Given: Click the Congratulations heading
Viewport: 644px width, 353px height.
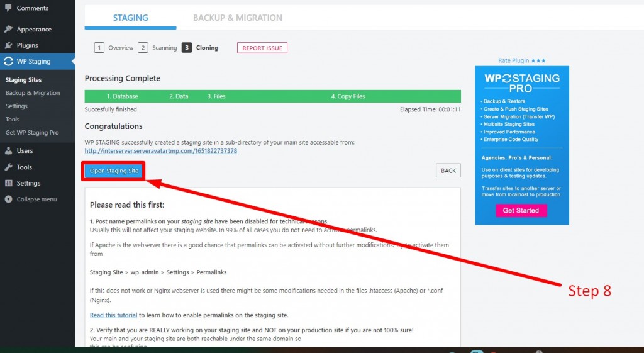Looking at the screenshot, I should point(113,126).
